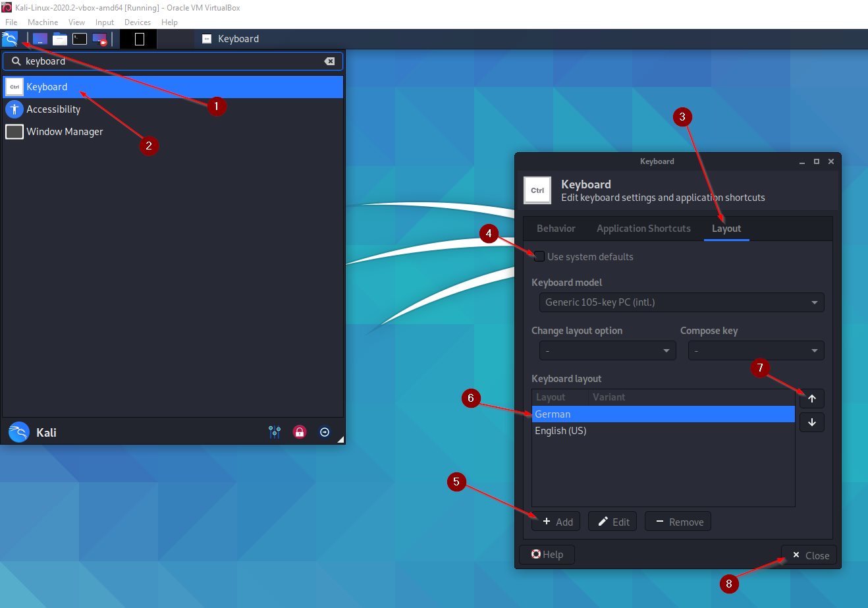
Task: Open the Change layout option dropdown
Action: click(607, 350)
